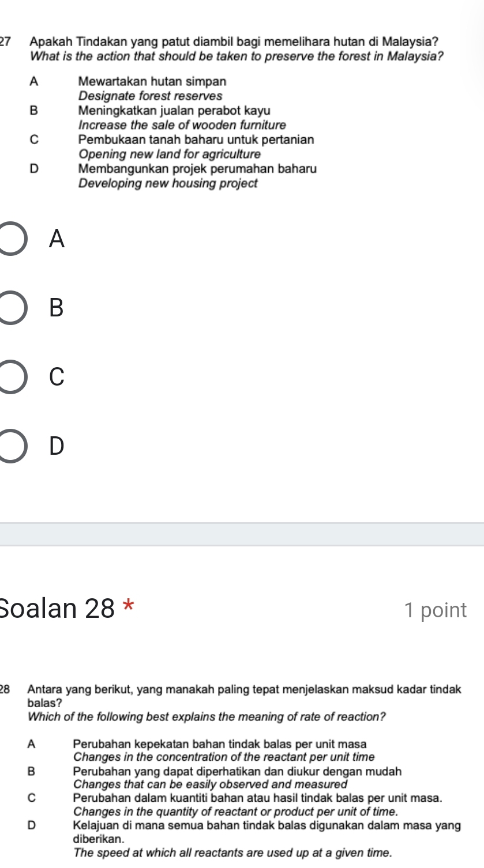Pick radio option D for question 27

pos(12,445)
